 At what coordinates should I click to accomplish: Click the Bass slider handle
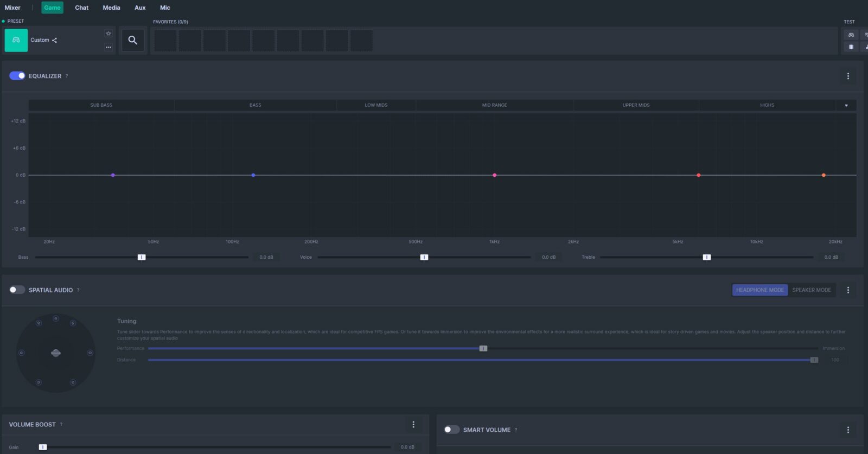[142, 257]
